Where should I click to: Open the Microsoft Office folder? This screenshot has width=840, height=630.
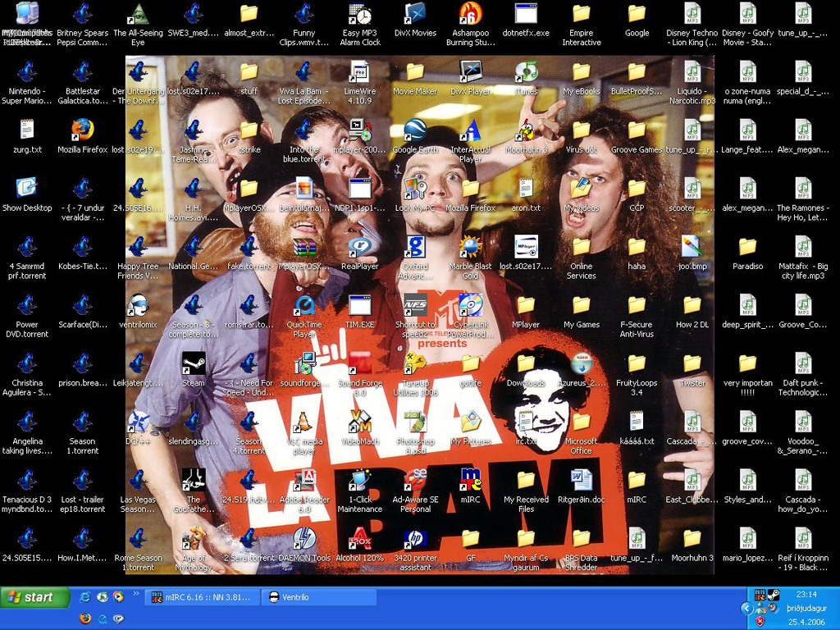coord(582,433)
